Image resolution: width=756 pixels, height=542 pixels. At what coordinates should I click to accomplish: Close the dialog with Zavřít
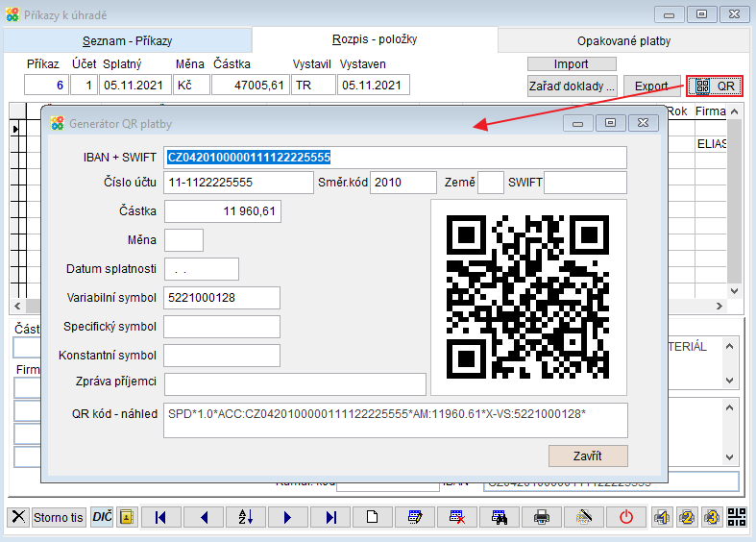(x=588, y=456)
